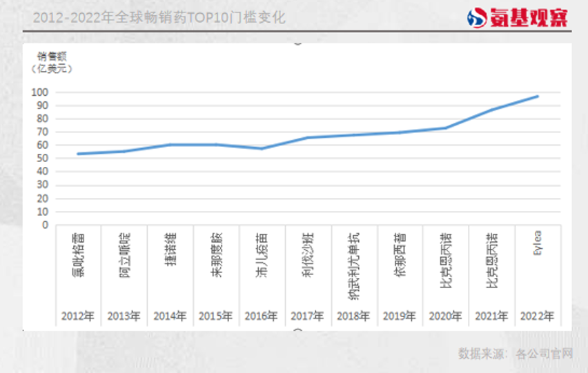Select the chart title about TOP10门槛变化
The image size is (588, 373).
coord(159,17)
